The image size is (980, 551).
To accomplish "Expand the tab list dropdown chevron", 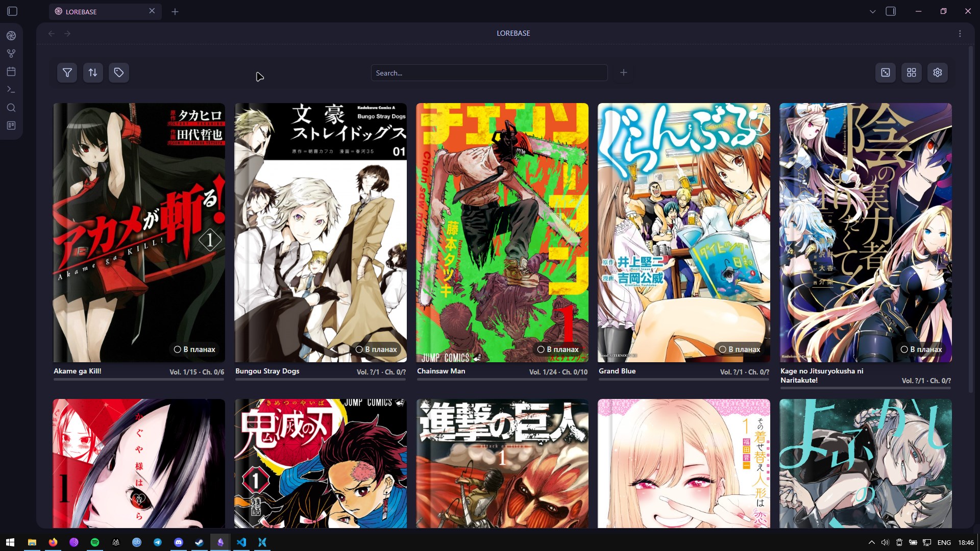I will pos(873,11).
